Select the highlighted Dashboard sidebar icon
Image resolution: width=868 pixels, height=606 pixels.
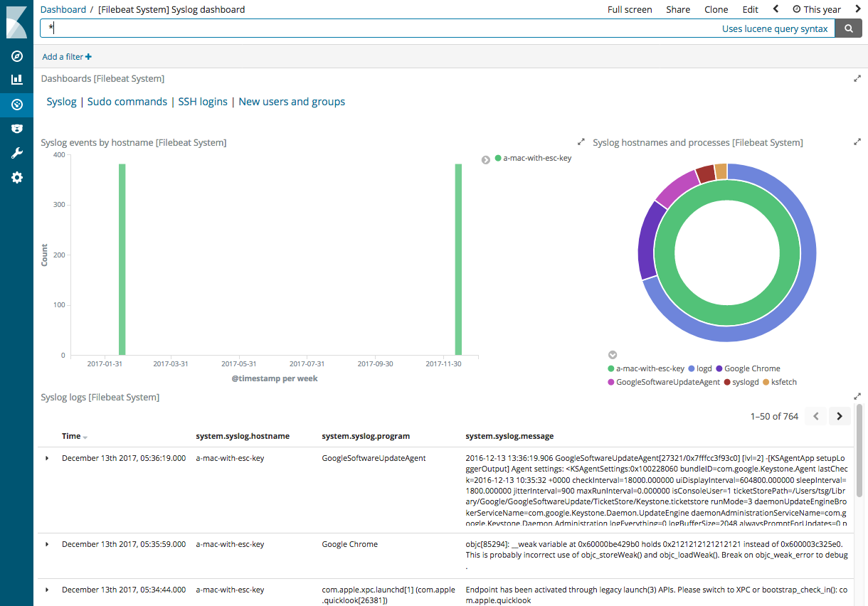[x=16, y=105]
